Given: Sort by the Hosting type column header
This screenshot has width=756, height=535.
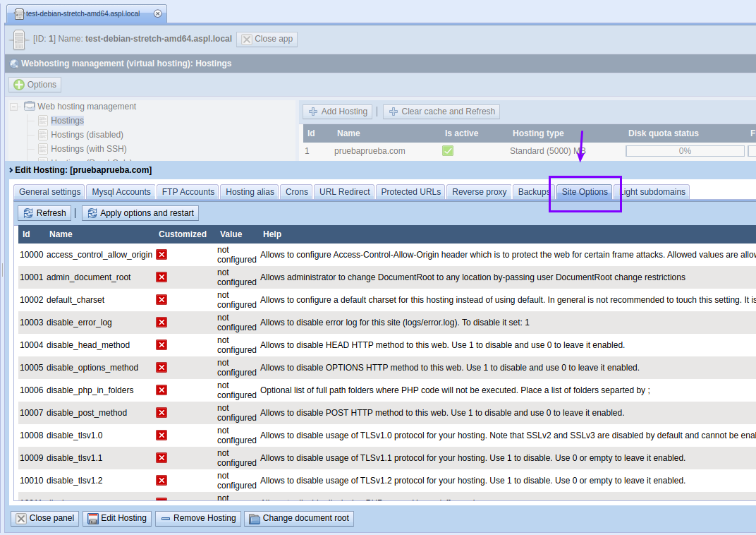Looking at the screenshot, I should (x=538, y=133).
